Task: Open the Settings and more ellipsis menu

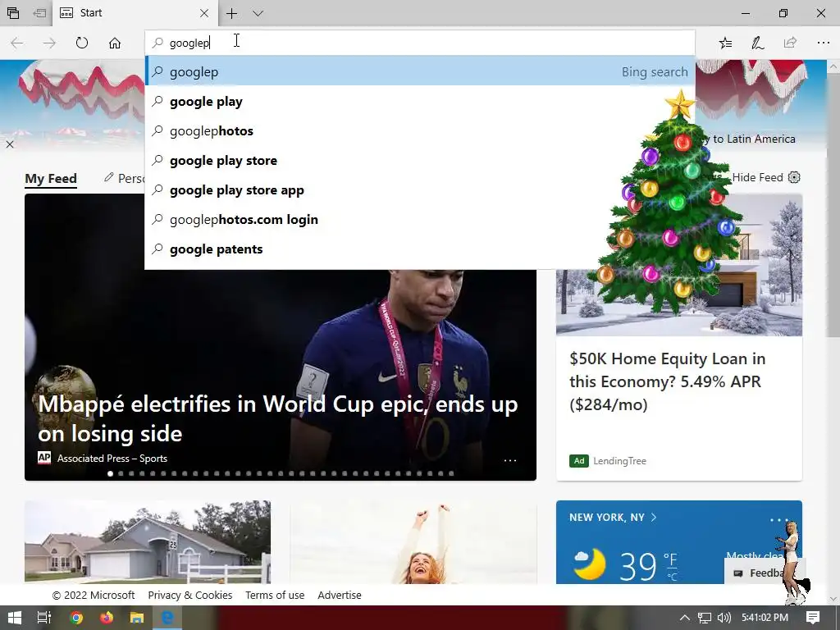Action: point(824,43)
